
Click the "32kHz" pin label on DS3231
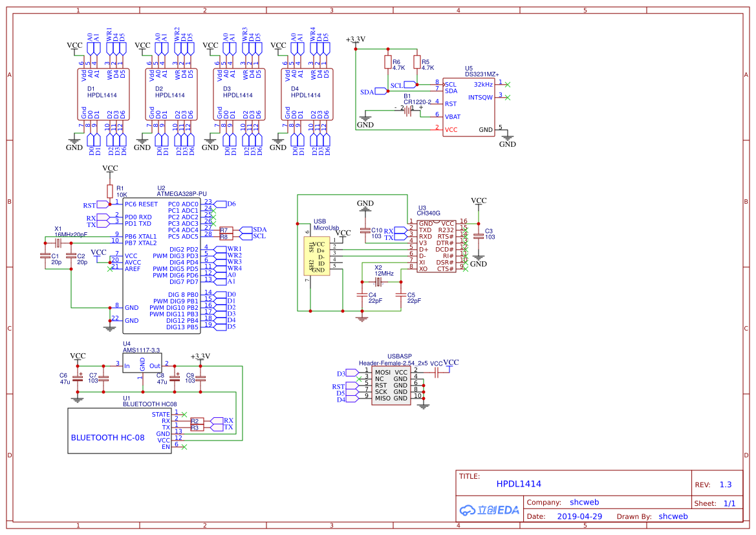[483, 85]
